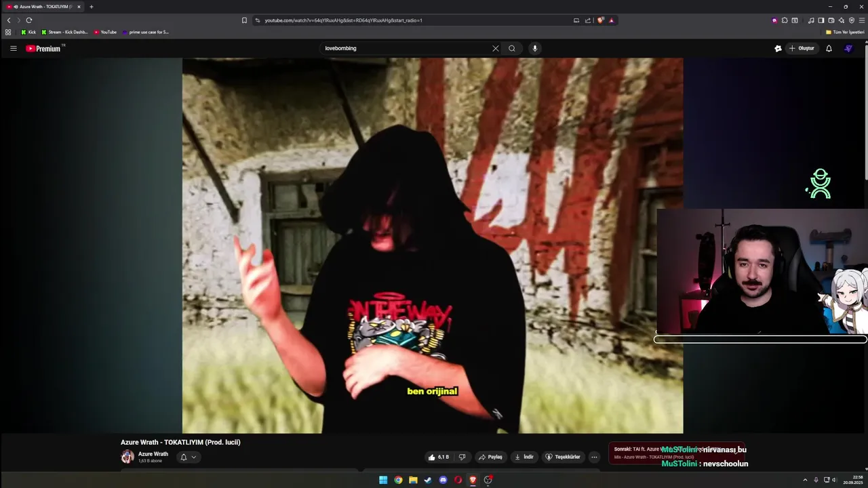
Task: Open site settings icon before URL
Action: pos(258,20)
